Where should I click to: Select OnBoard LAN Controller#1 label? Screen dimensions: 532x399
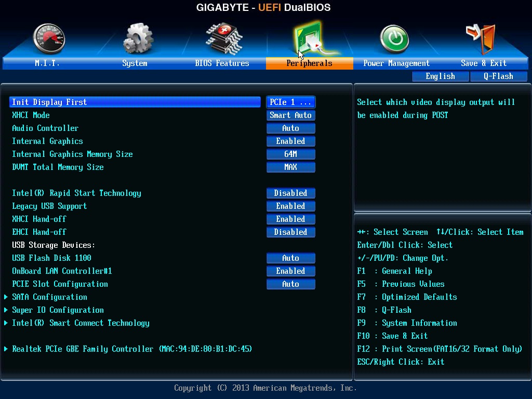coord(62,271)
